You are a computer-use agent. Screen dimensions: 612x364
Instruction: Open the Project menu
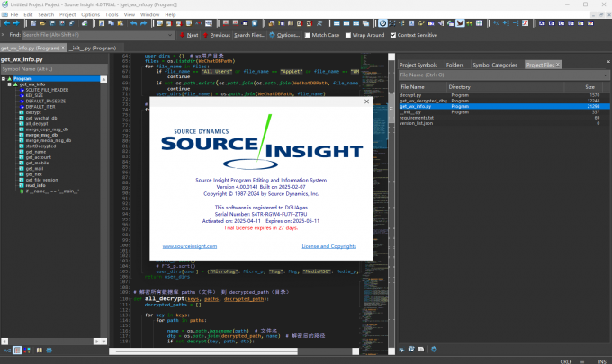(67, 14)
